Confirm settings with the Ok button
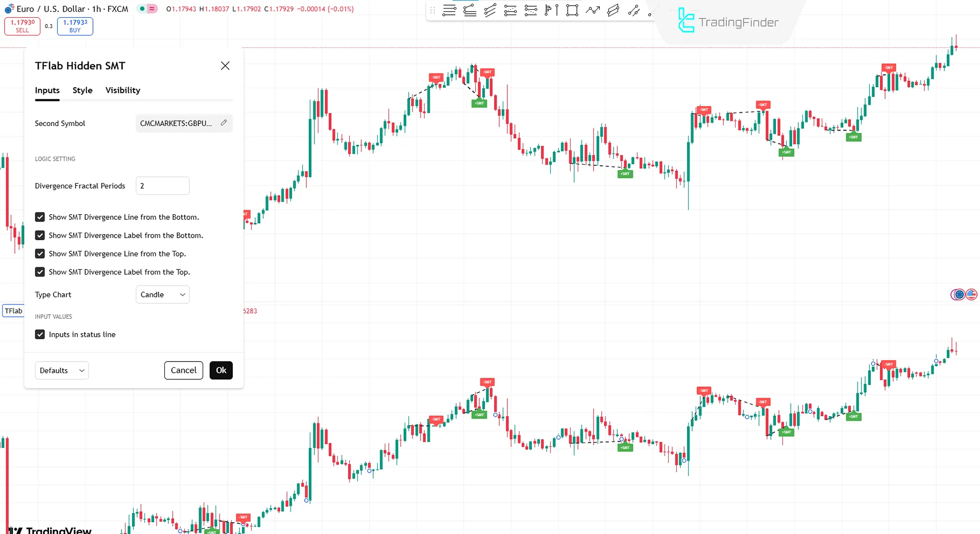980x534 pixels. click(x=220, y=370)
